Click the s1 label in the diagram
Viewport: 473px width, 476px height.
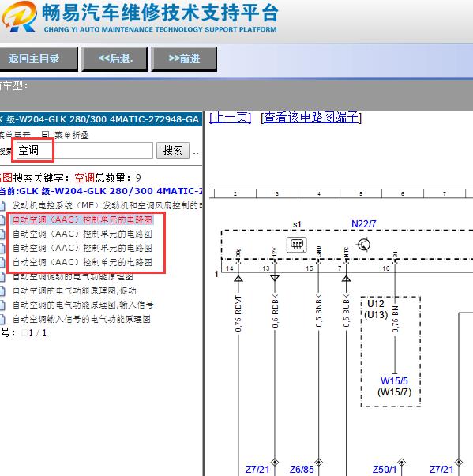click(297, 225)
